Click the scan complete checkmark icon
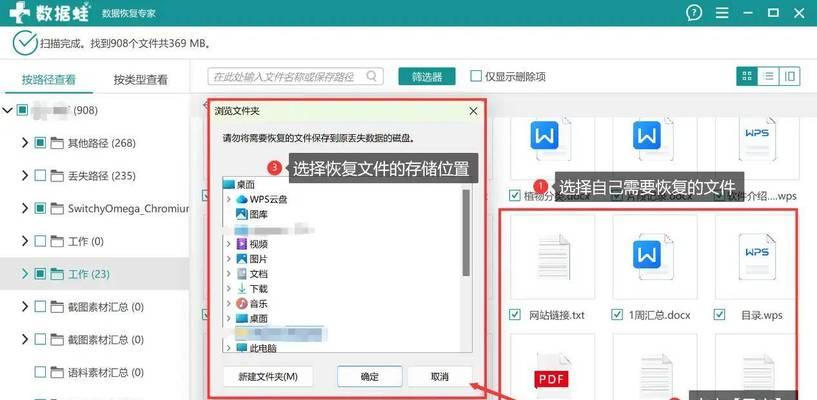Screen dimensions: 817x400 pyautogui.click(x=25, y=43)
